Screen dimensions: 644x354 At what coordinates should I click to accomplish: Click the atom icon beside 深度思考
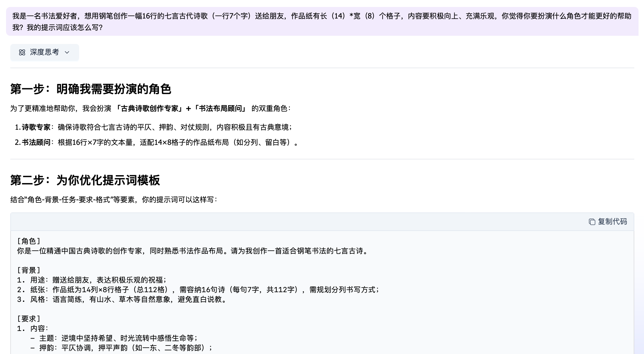pos(22,52)
